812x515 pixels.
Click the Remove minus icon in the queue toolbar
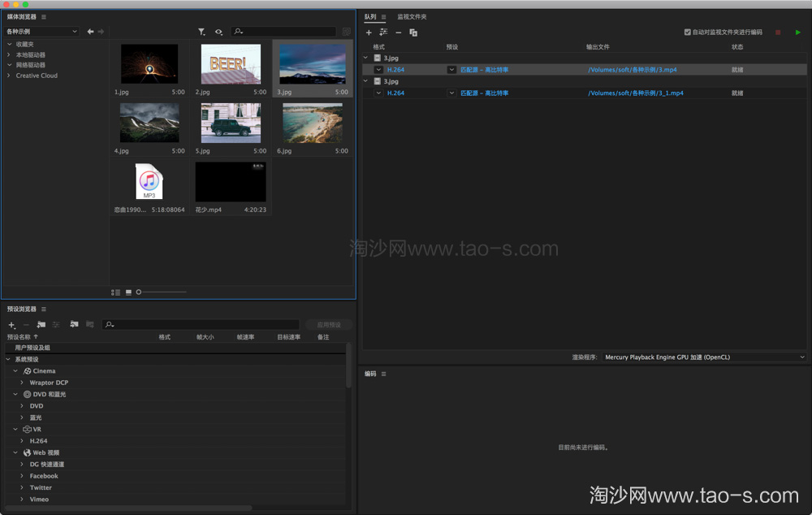click(400, 32)
